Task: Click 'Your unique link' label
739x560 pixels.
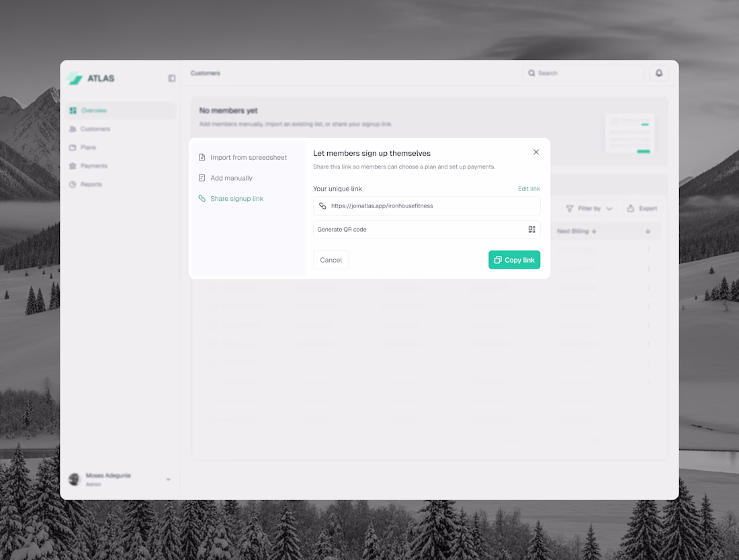Action: (x=337, y=189)
